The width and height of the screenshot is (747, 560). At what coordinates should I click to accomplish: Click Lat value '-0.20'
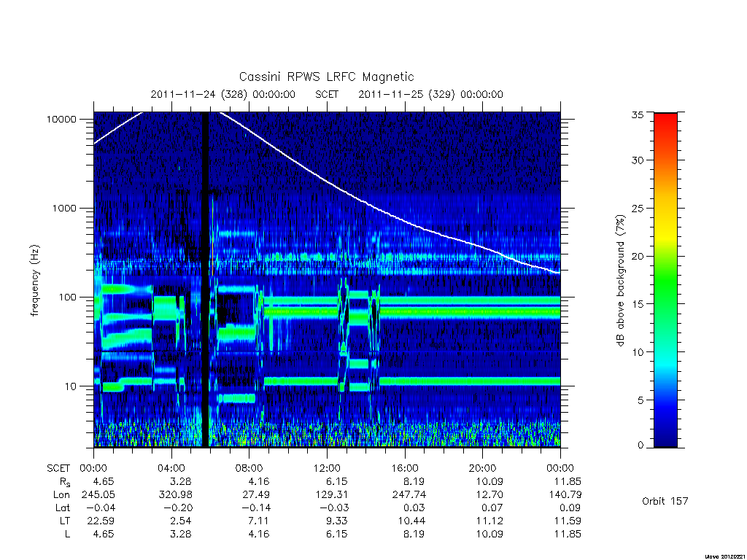click(x=178, y=508)
